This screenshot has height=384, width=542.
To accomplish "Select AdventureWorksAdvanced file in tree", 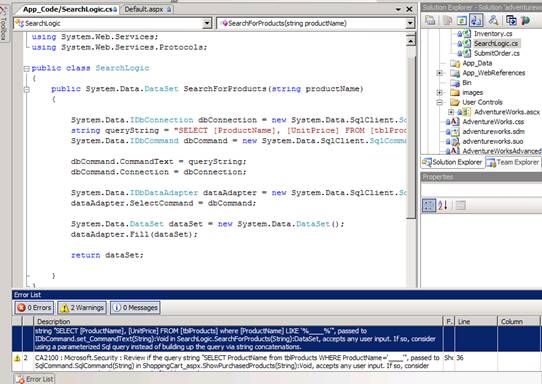I will [502, 151].
